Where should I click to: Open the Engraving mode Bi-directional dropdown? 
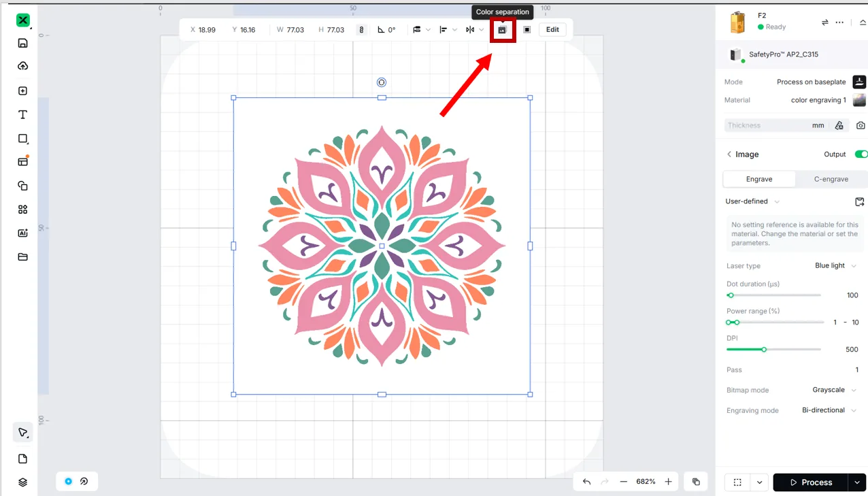829,410
